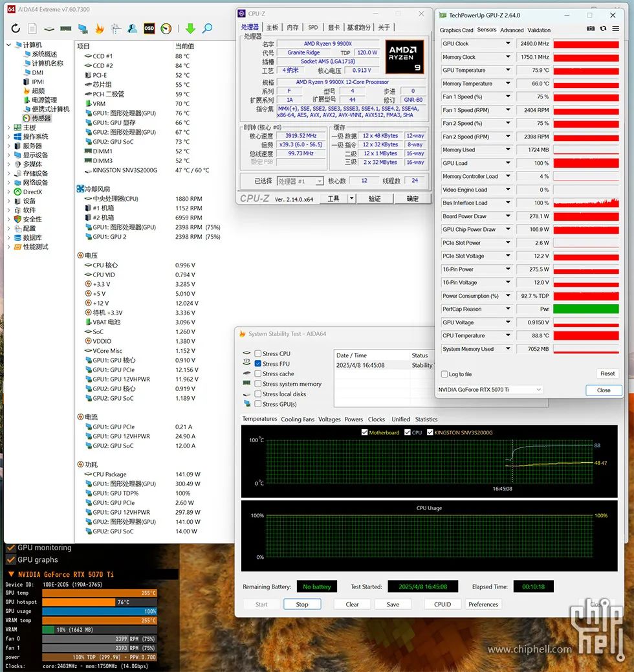The image size is (634, 672).
Task: Open the GPU Temperature sensor dropdown
Action: click(508, 70)
